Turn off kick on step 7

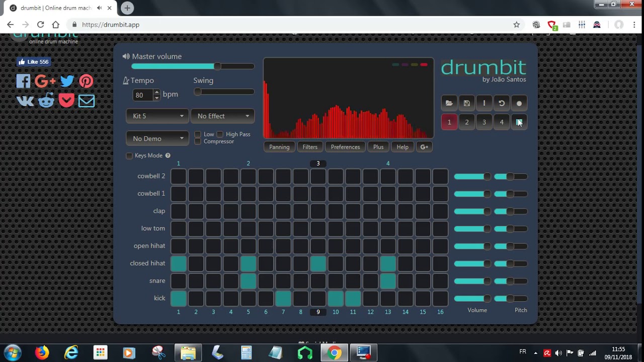tap(283, 299)
